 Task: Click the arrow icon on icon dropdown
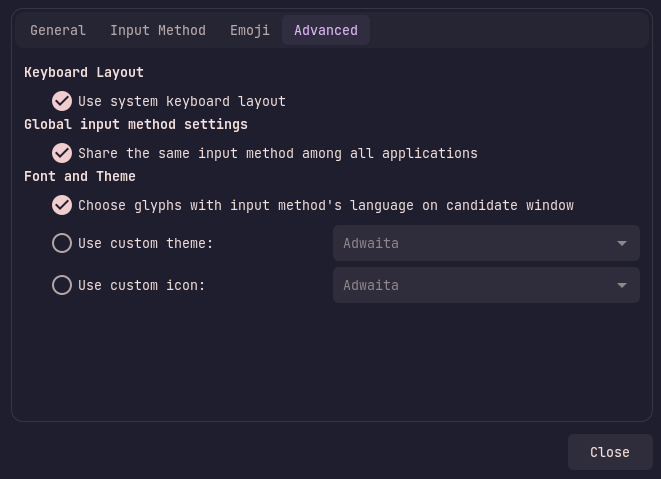pos(622,285)
